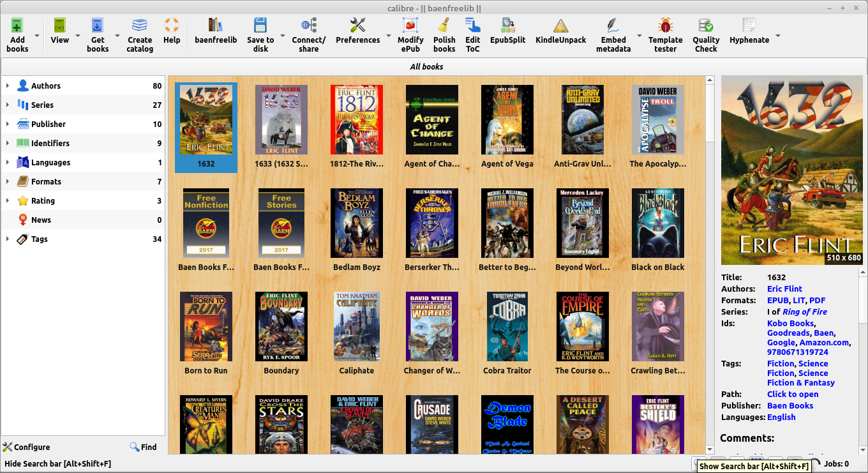The height and width of the screenshot is (473, 868).
Task: Expand the Series category
Action: [x=8, y=105]
